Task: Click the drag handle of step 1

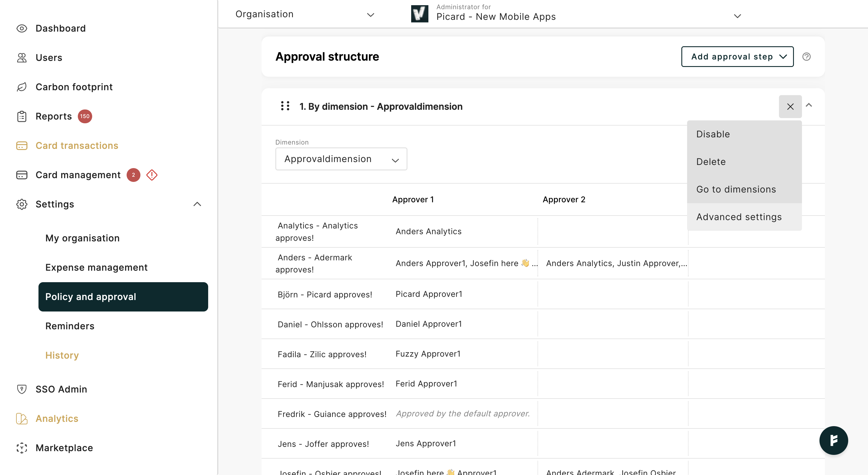Action: (285, 106)
